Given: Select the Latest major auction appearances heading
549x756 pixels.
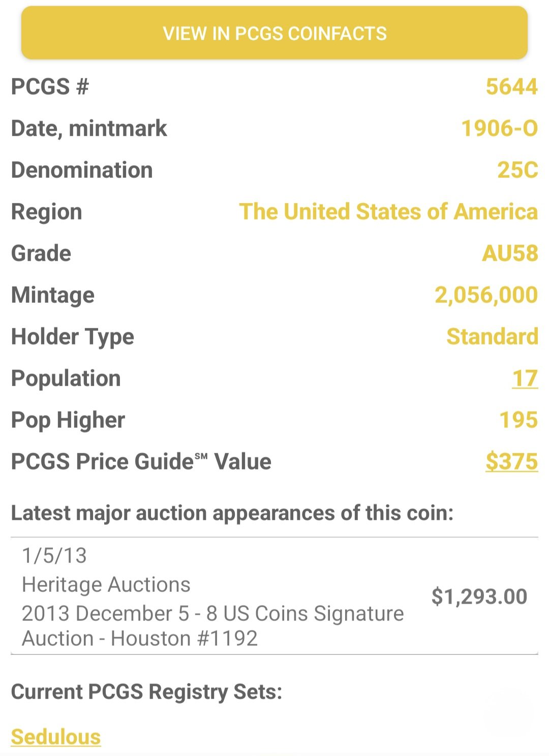Looking at the screenshot, I should [232, 513].
